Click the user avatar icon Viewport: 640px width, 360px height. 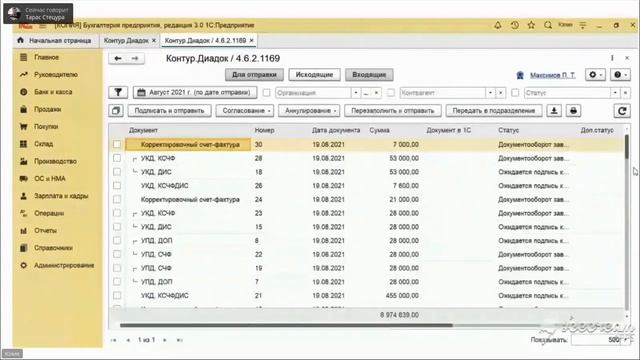pos(520,75)
